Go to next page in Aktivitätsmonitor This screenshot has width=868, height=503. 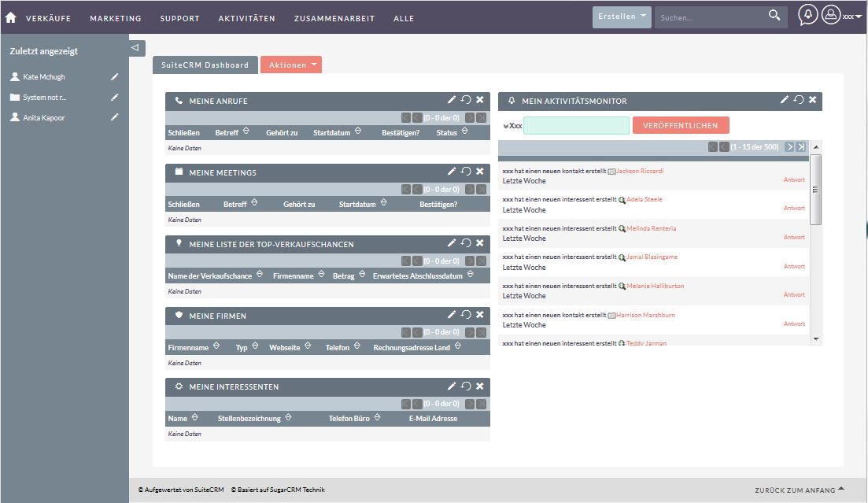click(x=790, y=146)
